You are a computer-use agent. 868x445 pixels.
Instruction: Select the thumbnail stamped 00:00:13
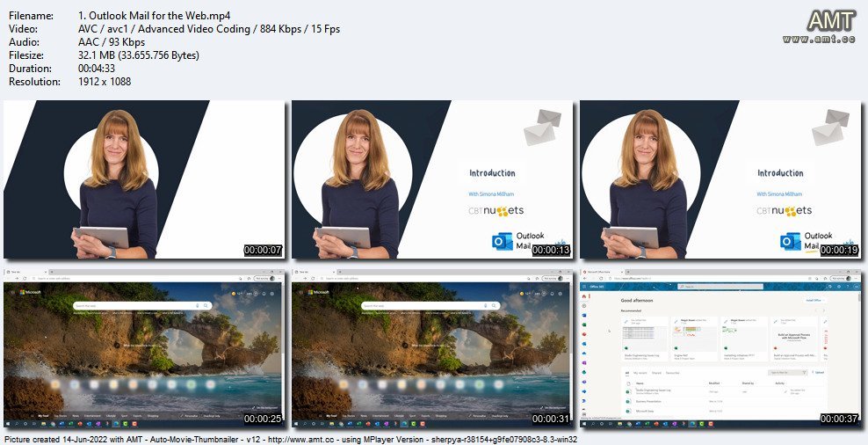(432, 179)
